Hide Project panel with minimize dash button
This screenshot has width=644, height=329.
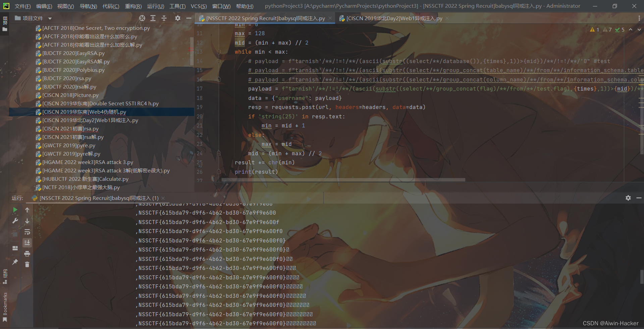point(189,18)
